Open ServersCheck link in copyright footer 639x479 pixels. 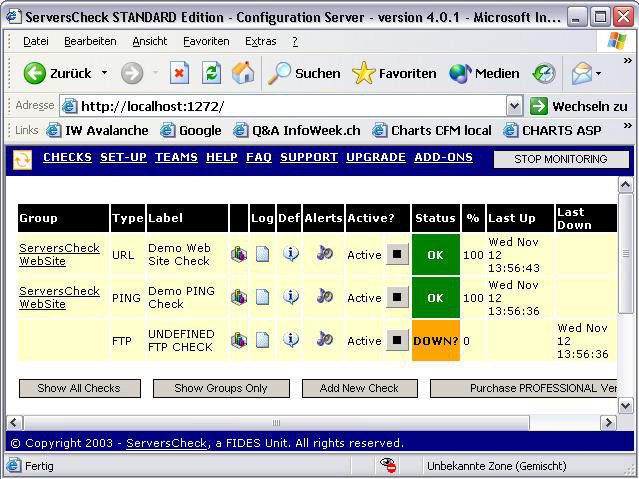coord(166,443)
